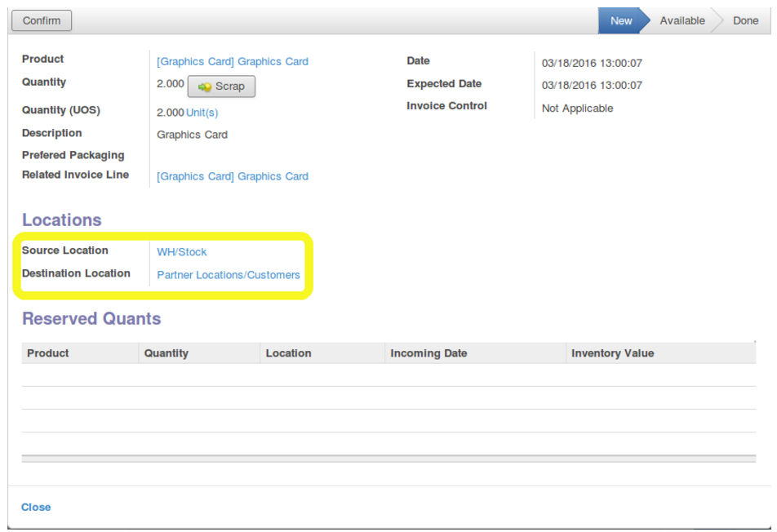Open the WH/Stock source location link

click(182, 251)
